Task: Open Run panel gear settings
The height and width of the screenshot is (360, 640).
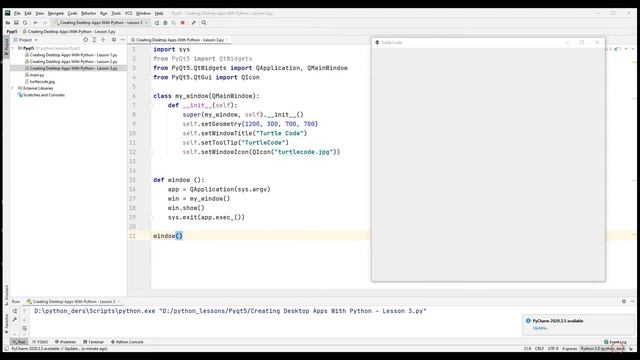Action: (624, 301)
